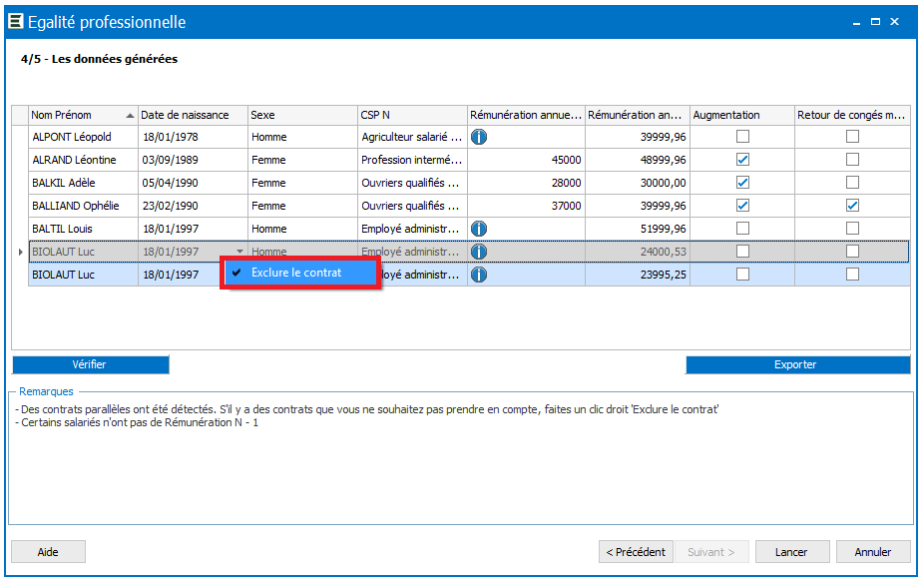This screenshot has height=584, width=924.
Task: Close the Egalité professionnelle window
Action: point(894,22)
